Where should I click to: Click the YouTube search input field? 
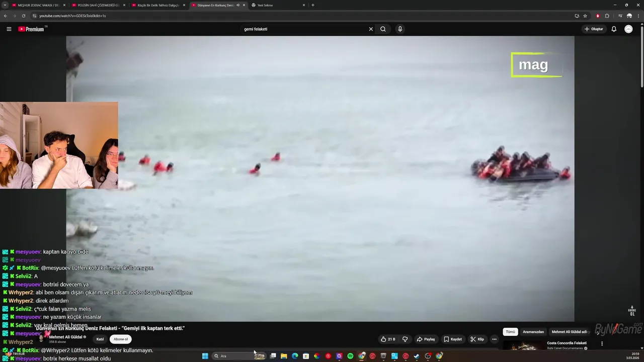[304, 29]
